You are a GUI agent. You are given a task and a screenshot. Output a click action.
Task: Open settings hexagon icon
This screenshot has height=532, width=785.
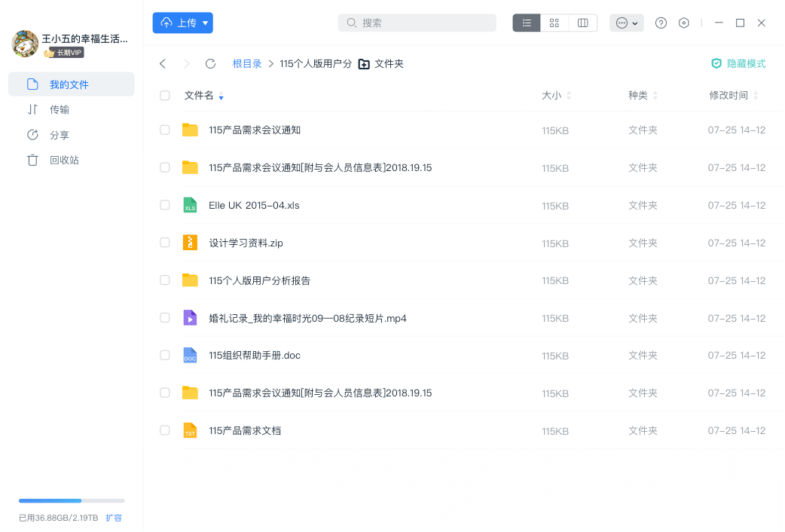[683, 23]
